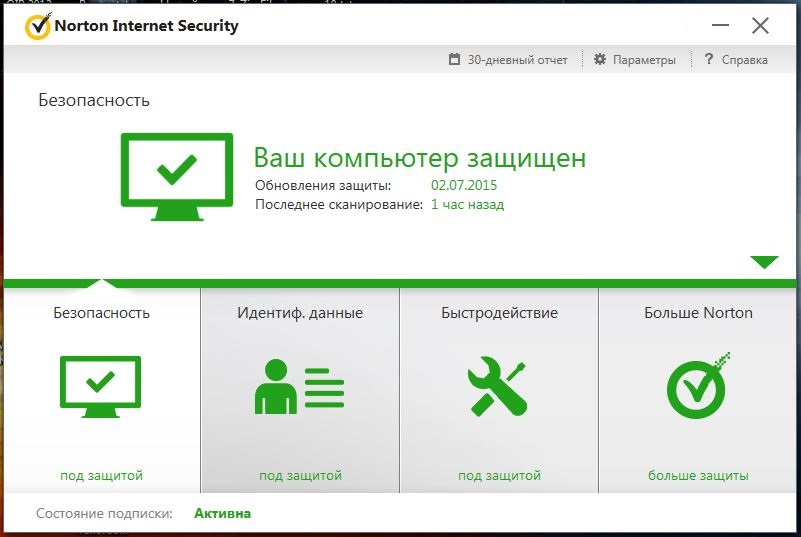Switch to the Идентиф. данные tab
The image size is (801, 537).
tap(300, 313)
